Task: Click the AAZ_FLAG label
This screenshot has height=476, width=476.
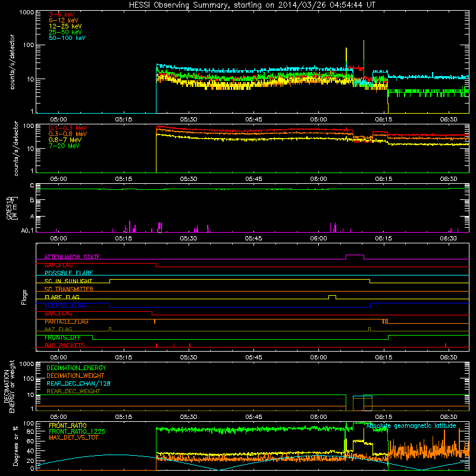Action: 58,329
